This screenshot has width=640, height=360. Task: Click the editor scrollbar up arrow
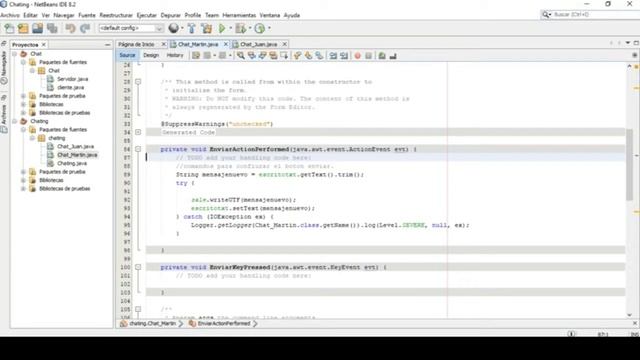point(629,66)
